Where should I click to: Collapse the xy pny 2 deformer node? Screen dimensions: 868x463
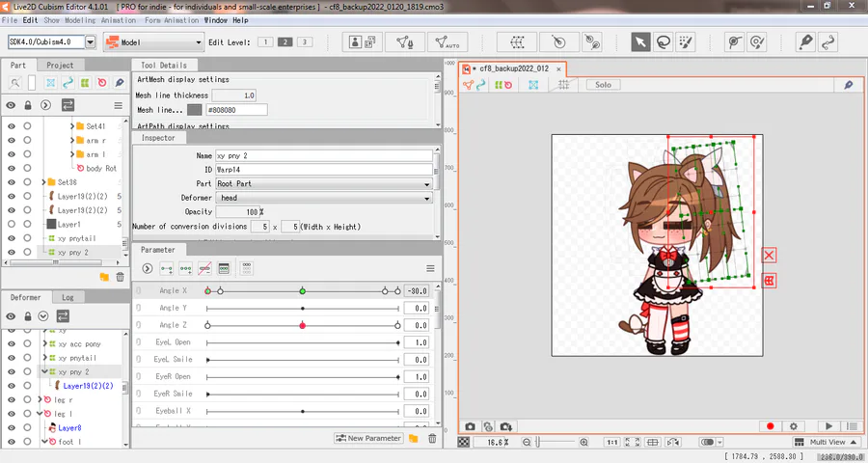[44, 371]
